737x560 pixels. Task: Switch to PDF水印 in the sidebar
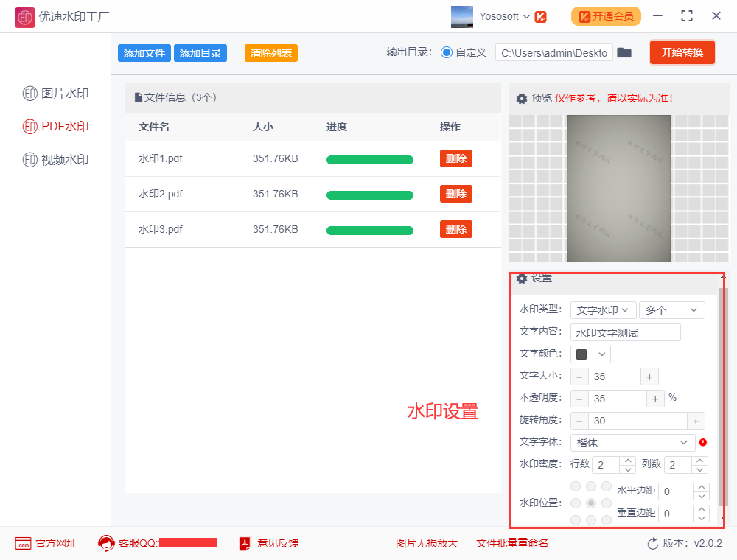(55, 127)
